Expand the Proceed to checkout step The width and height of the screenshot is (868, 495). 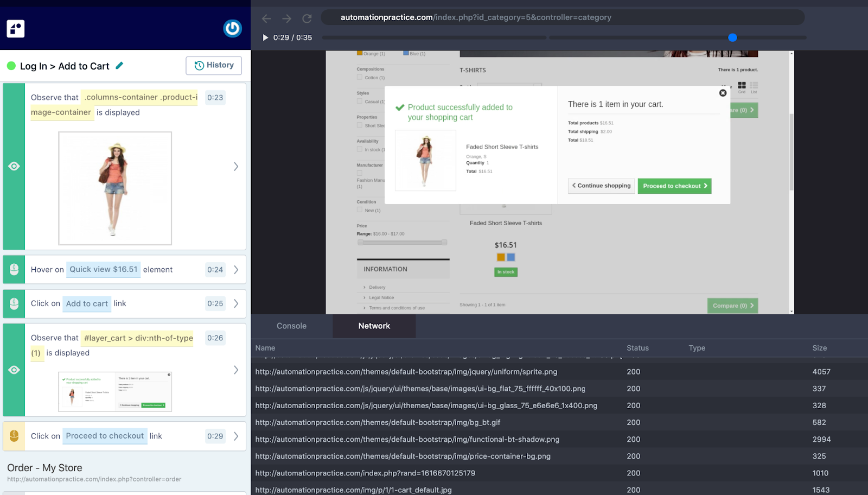236,436
